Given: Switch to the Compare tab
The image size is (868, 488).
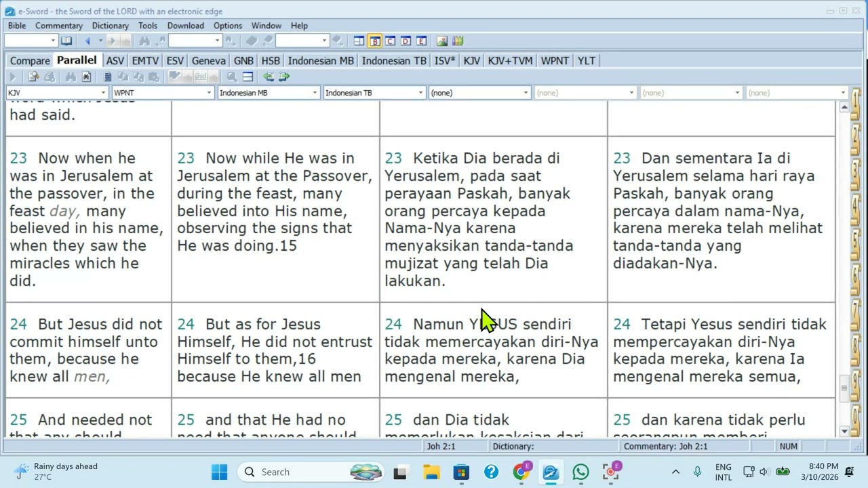Looking at the screenshot, I should 30,60.
